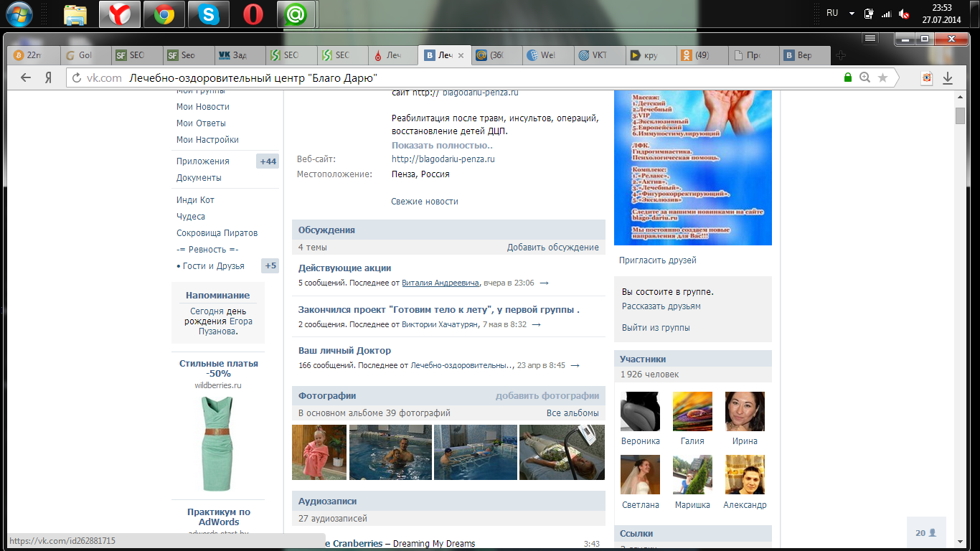
Task: Open member Ирина's avatar
Action: [745, 411]
